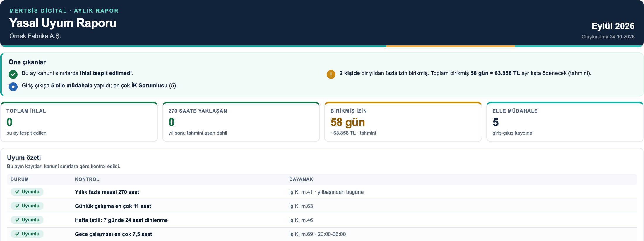Open the Toplam İhlal summary card
This screenshot has width=644, height=241.
[x=79, y=122]
